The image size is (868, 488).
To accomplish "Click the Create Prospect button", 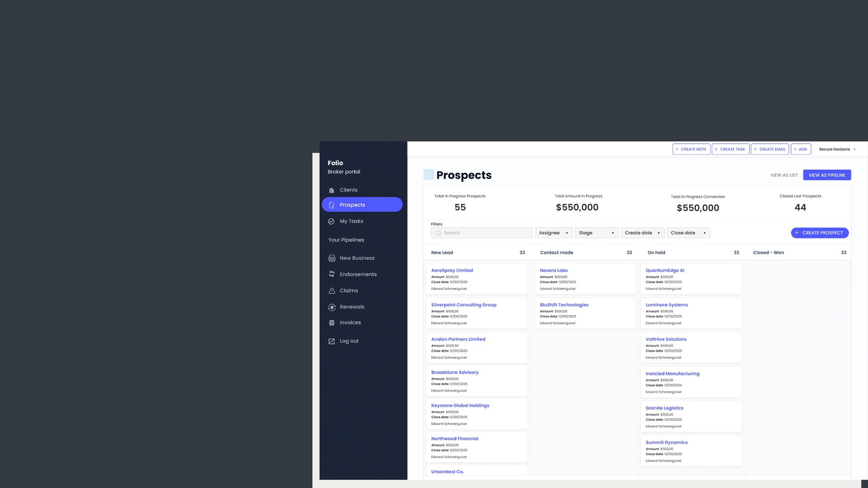I will pyautogui.click(x=819, y=233).
